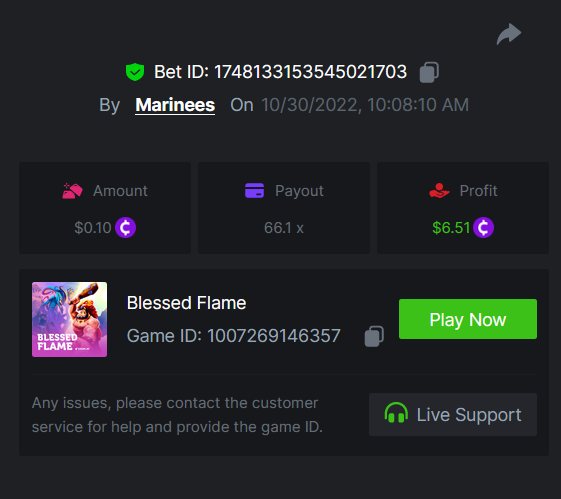Click the Play Now button

click(468, 319)
